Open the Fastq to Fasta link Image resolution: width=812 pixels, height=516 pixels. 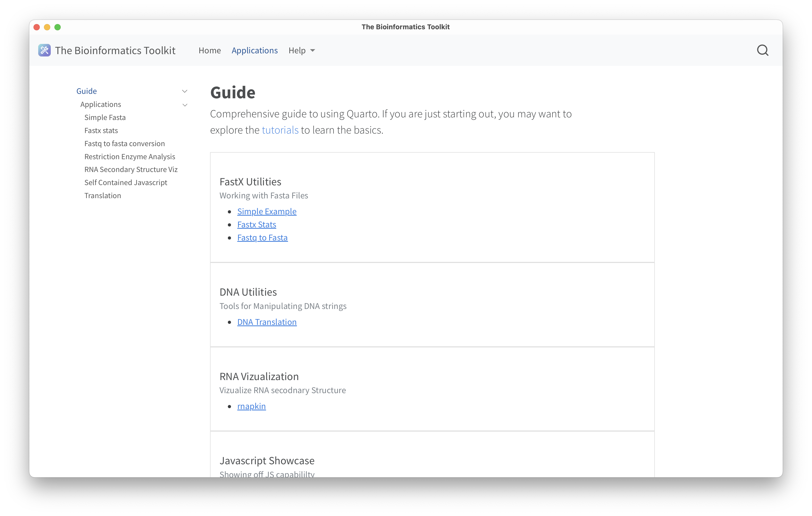(x=262, y=238)
